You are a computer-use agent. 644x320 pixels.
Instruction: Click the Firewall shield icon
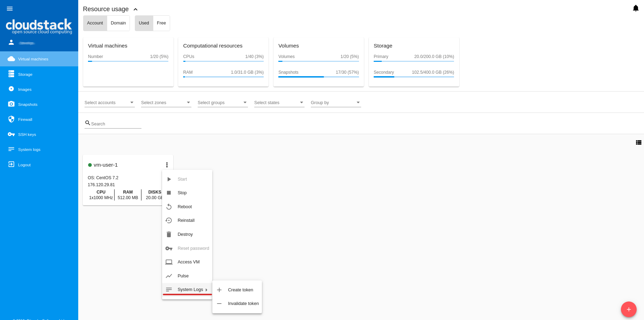[x=11, y=119]
